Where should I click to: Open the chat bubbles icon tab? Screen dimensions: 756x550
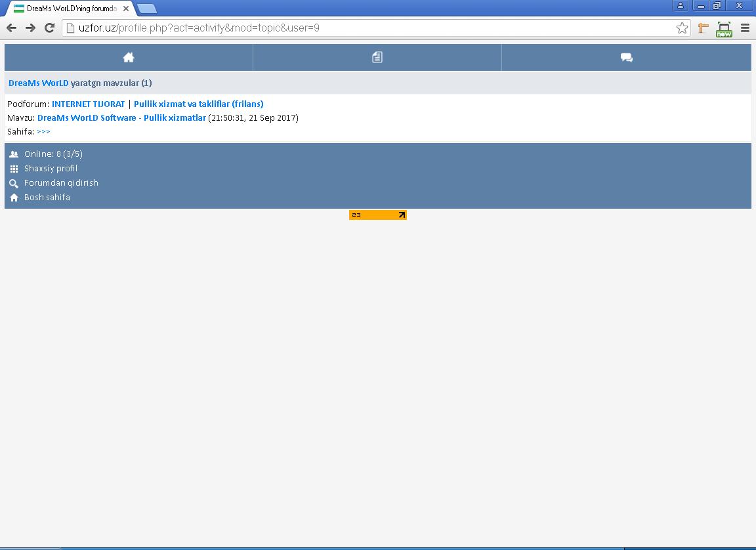626,58
